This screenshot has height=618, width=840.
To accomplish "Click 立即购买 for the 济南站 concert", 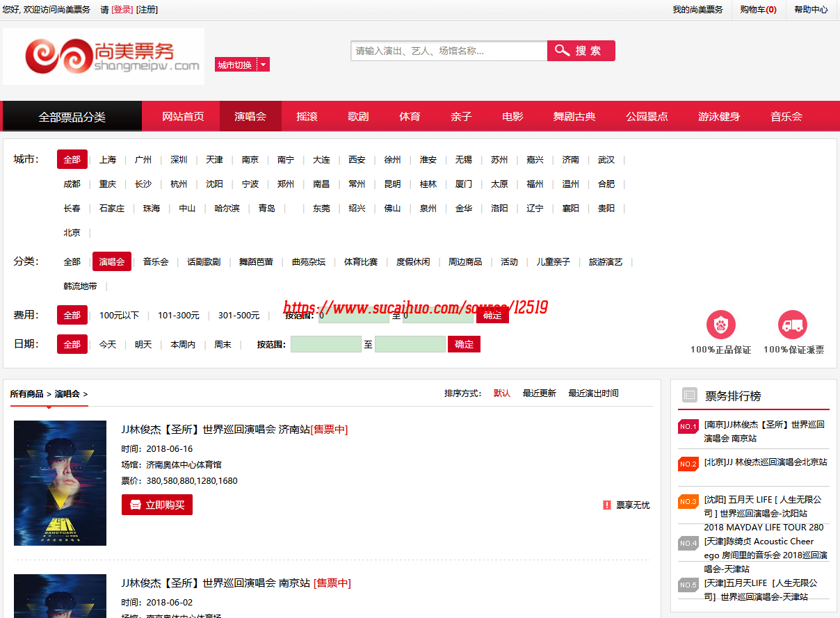I will pyautogui.click(x=157, y=505).
